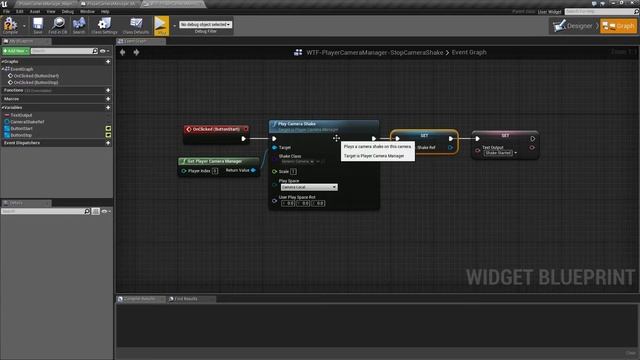
Task: Click Play Camera Shake output exec pin
Action: tap(374, 139)
